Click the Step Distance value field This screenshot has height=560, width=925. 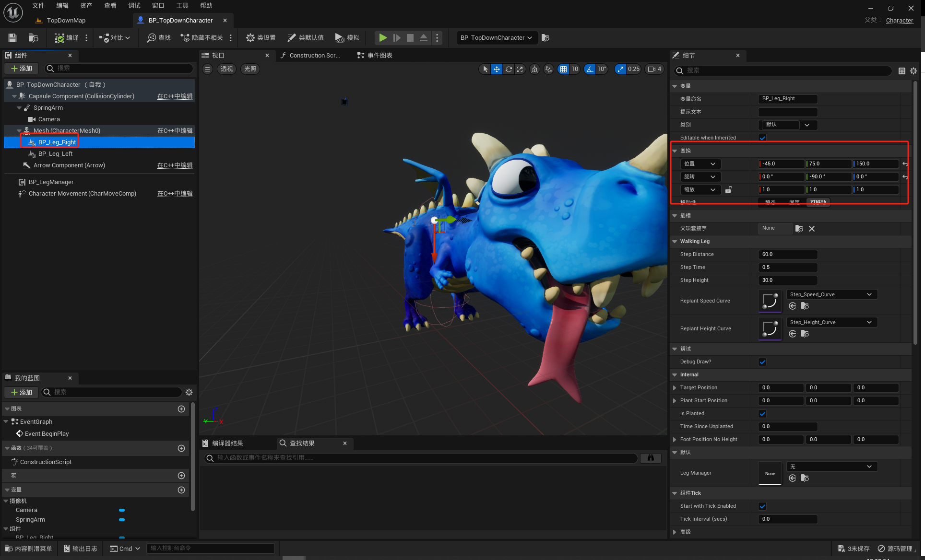point(787,255)
